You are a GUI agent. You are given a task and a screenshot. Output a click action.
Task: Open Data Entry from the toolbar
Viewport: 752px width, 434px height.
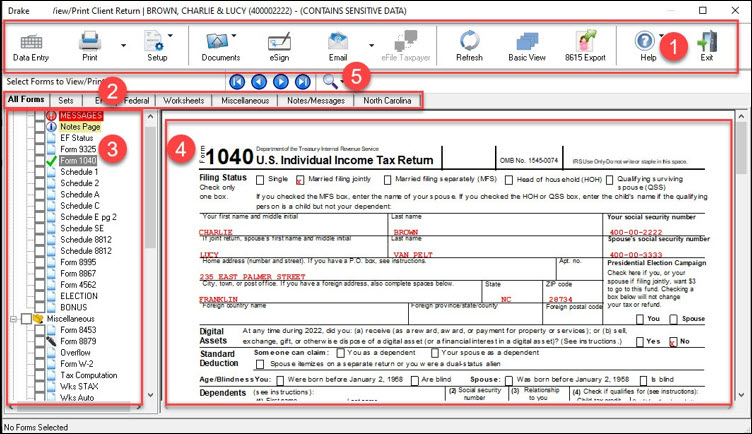pyautogui.click(x=31, y=47)
